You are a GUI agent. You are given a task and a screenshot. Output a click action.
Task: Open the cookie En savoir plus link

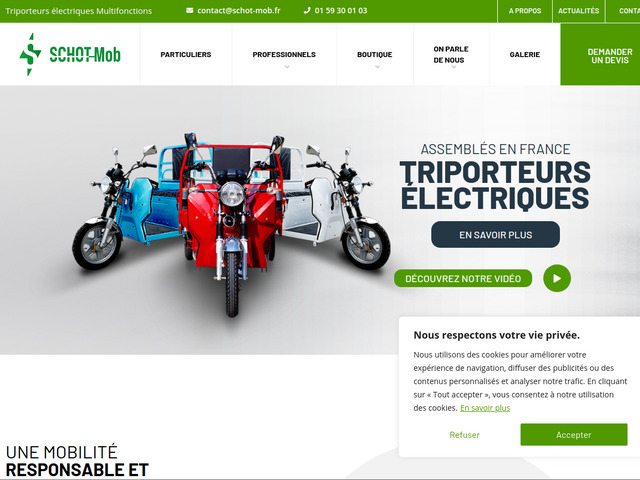tap(485, 408)
